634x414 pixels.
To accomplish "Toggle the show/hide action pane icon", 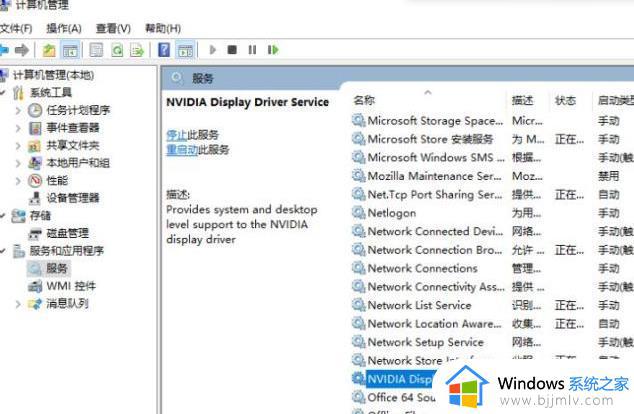I will click(x=186, y=50).
